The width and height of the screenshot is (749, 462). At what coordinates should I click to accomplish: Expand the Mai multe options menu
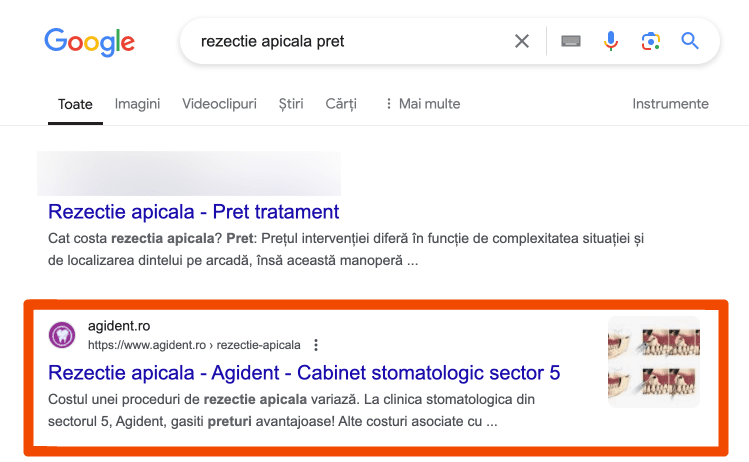pyautogui.click(x=423, y=104)
